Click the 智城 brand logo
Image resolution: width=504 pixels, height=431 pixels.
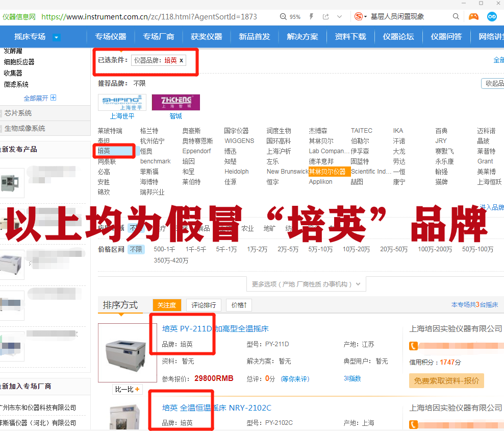(176, 102)
